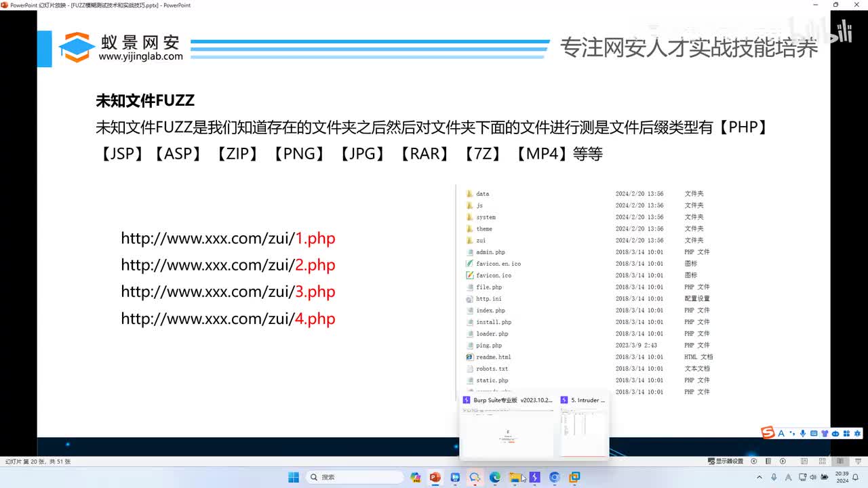Open the Sogou soft keyboard
Viewport: 868px width, 488px height.
[x=814, y=433]
